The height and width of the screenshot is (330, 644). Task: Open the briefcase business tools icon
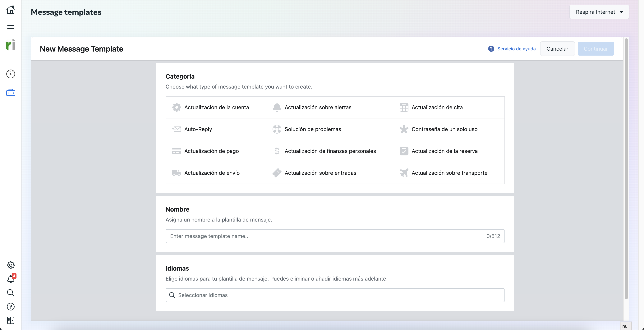pyautogui.click(x=11, y=93)
